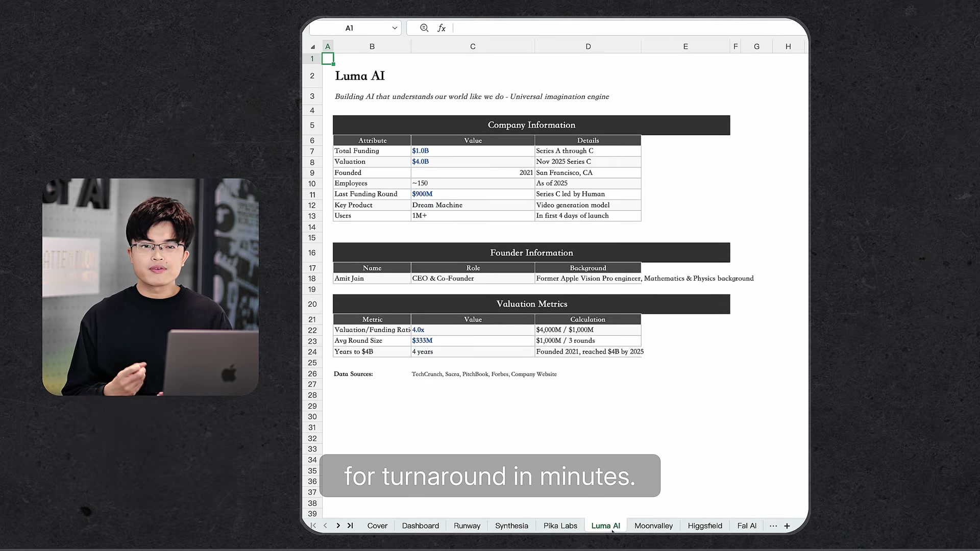Open the Pika Labs sheet tab

560,525
